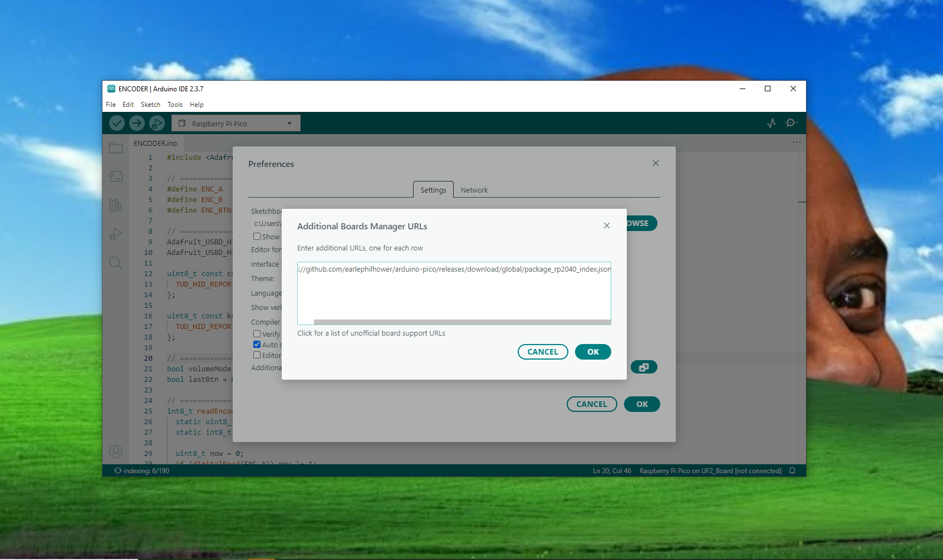Click the 'uint8_t now = 0;' code line

[210, 454]
